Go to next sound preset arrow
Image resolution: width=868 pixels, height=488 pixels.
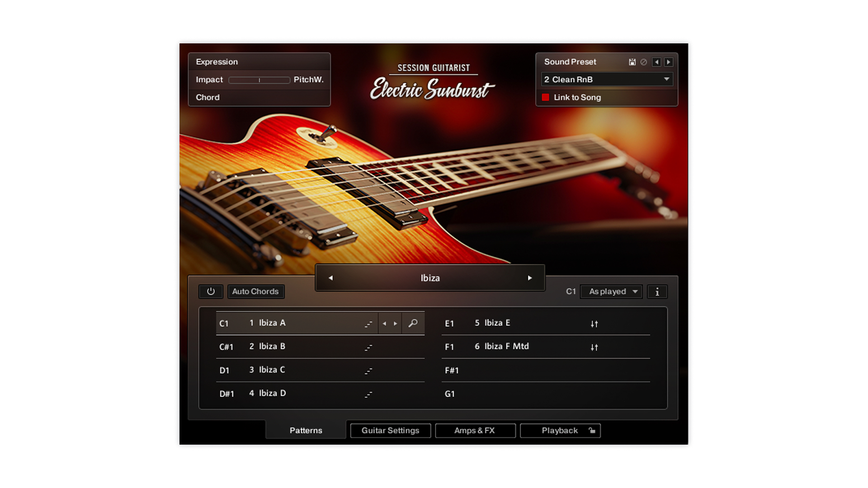(668, 62)
